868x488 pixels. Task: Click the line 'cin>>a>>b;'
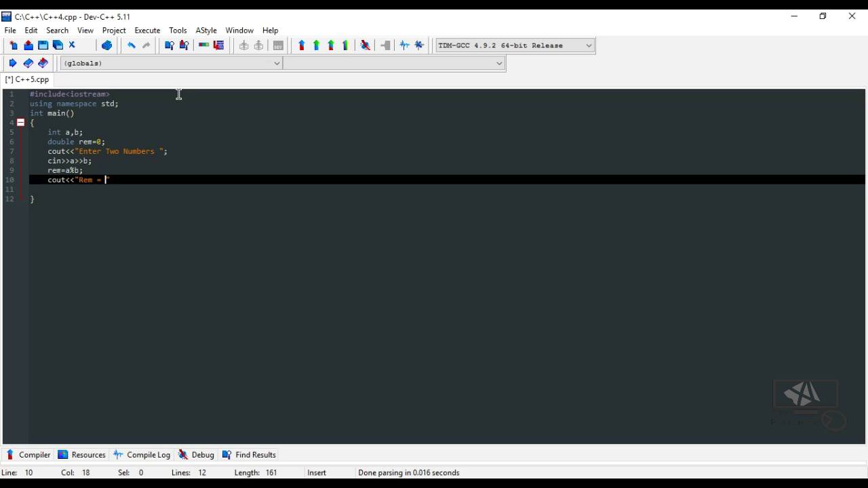(x=70, y=161)
